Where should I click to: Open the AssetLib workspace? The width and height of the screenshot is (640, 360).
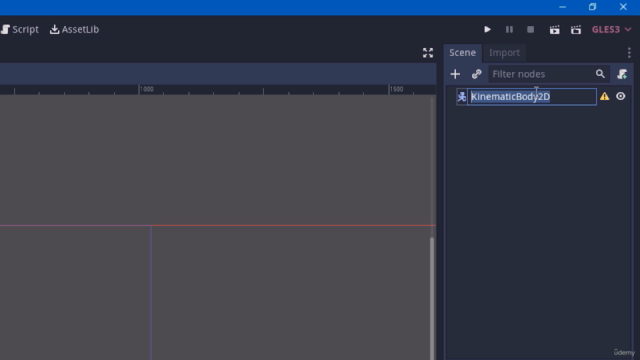click(74, 29)
